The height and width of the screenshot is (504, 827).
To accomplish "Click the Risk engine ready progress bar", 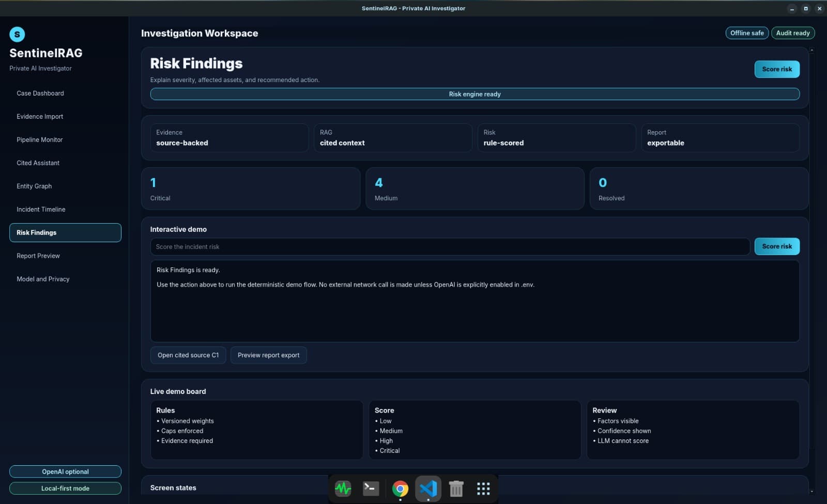I will tap(475, 94).
